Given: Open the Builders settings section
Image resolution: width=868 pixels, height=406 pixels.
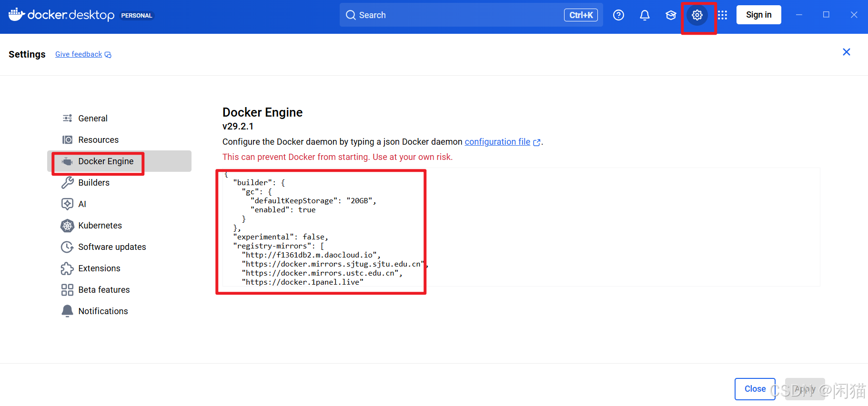Looking at the screenshot, I should pos(119,183).
